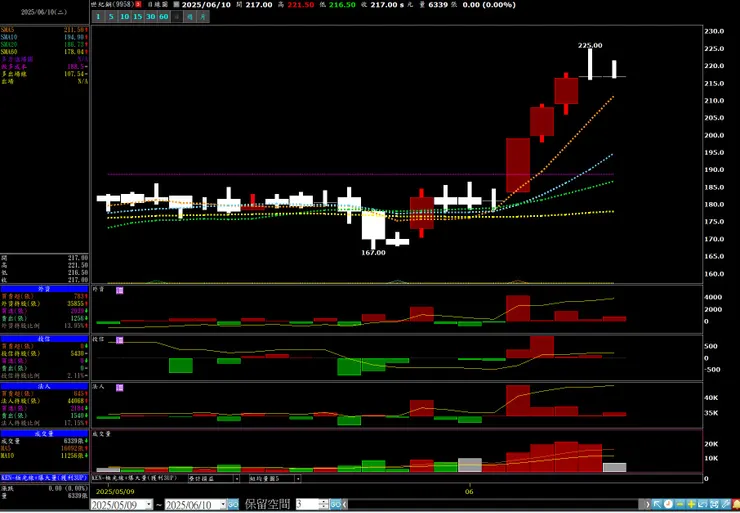This screenshot has width=740, height=513.
Task: Click the scrollbar left arrow
Action: (x=344, y=505)
